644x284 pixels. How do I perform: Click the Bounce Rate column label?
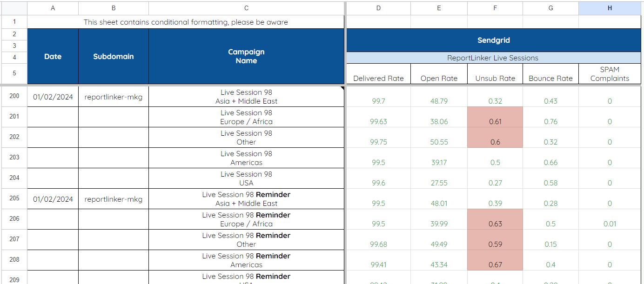[x=550, y=74]
